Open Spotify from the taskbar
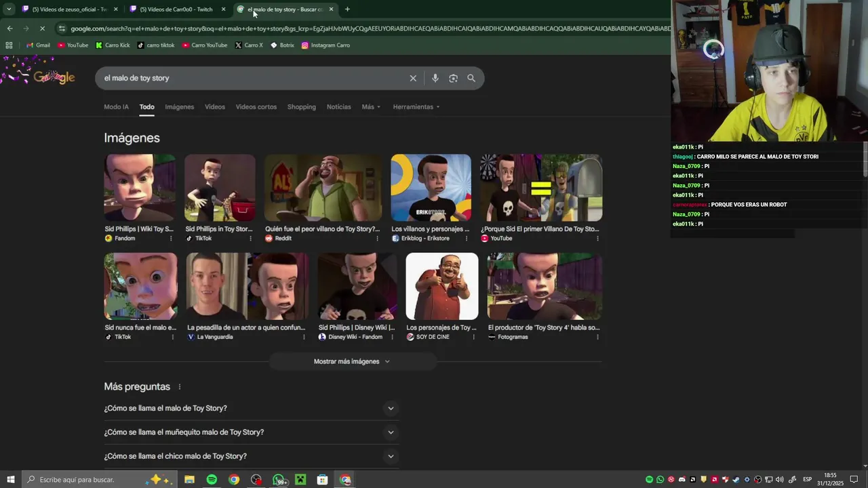 (x=212, y=480)
